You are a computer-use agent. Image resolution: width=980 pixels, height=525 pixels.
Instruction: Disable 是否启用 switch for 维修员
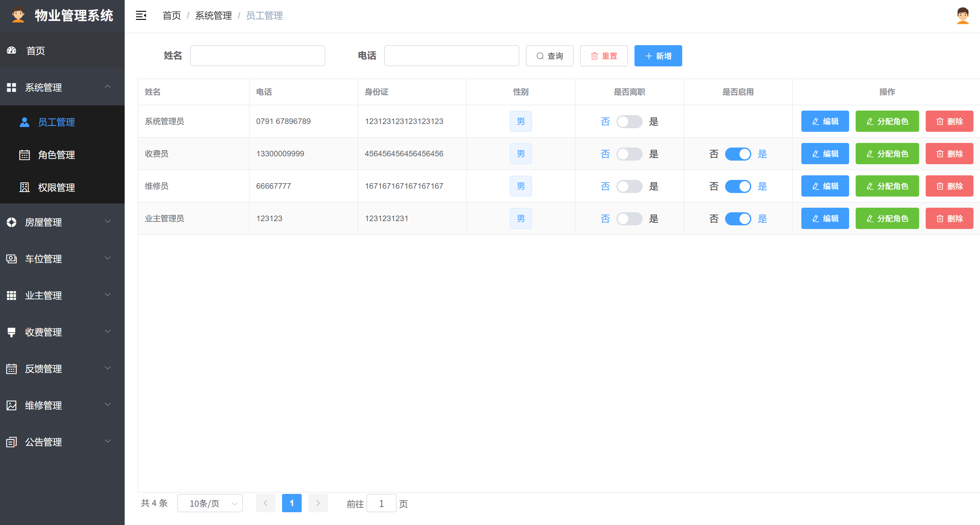(x=738, y=186)
